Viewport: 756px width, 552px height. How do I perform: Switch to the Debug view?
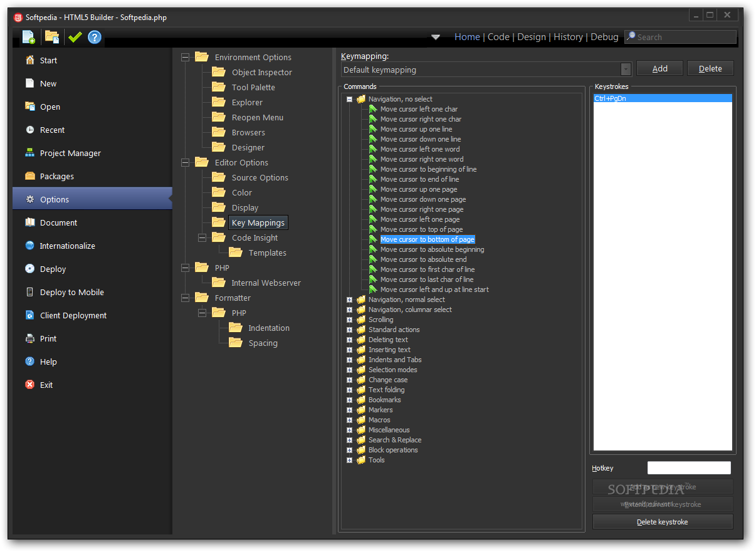click(x=604, y=37)
